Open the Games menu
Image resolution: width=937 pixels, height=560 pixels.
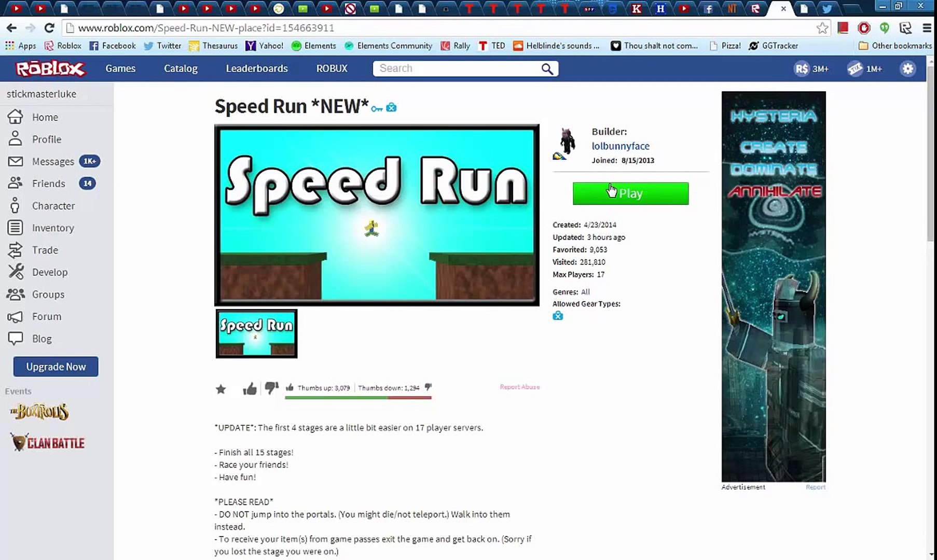click(x=120, y=68)
